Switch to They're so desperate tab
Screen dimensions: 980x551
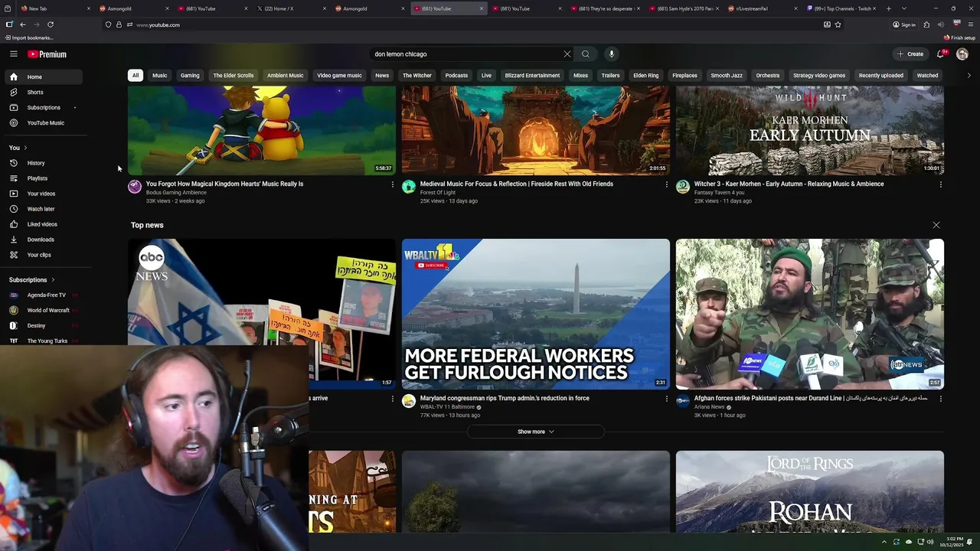(x=605, y=8)
